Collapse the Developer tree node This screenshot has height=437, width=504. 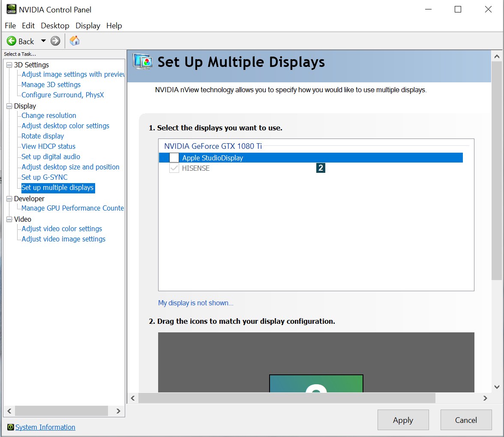pyautogui.click(x=9, y=199)
